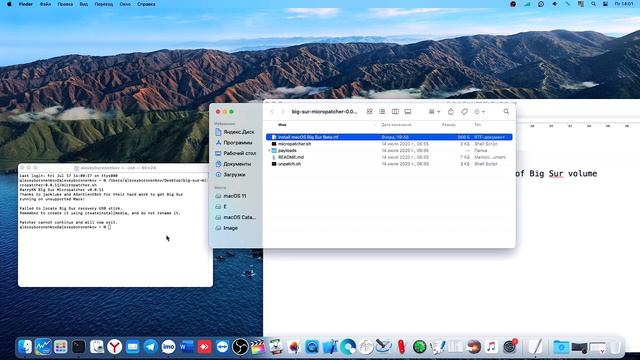Click the menu bar clock
640x360 pixels.
coord(624,4)
